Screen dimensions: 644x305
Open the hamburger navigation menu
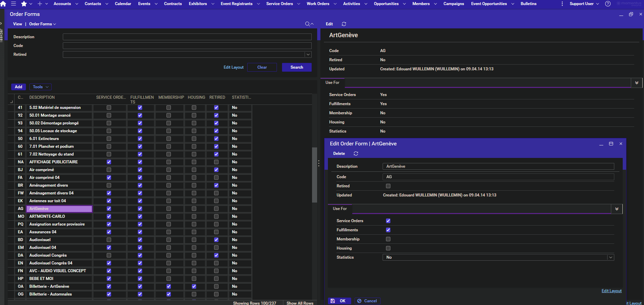click(x=14, y=4)
